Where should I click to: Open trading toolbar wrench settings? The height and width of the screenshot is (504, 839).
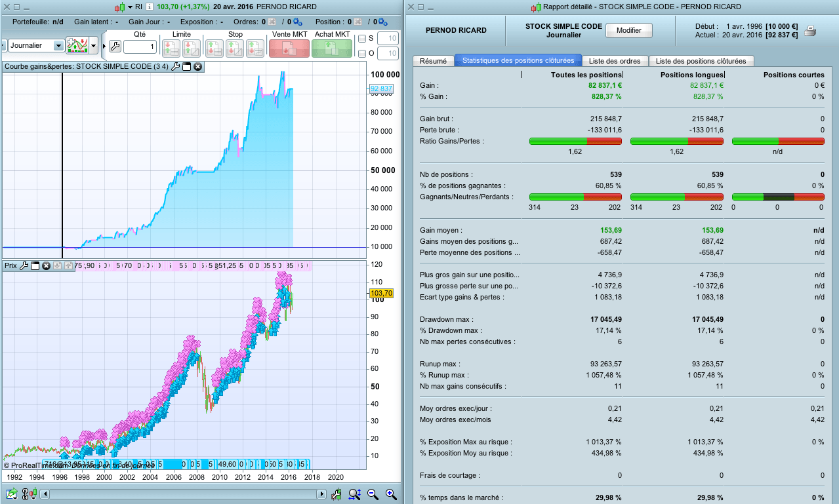tap(115, 46)
